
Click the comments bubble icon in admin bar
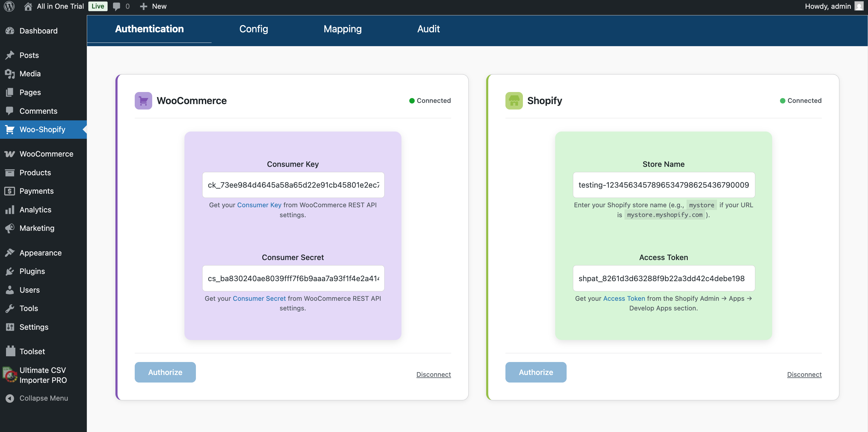coord(117,6)
